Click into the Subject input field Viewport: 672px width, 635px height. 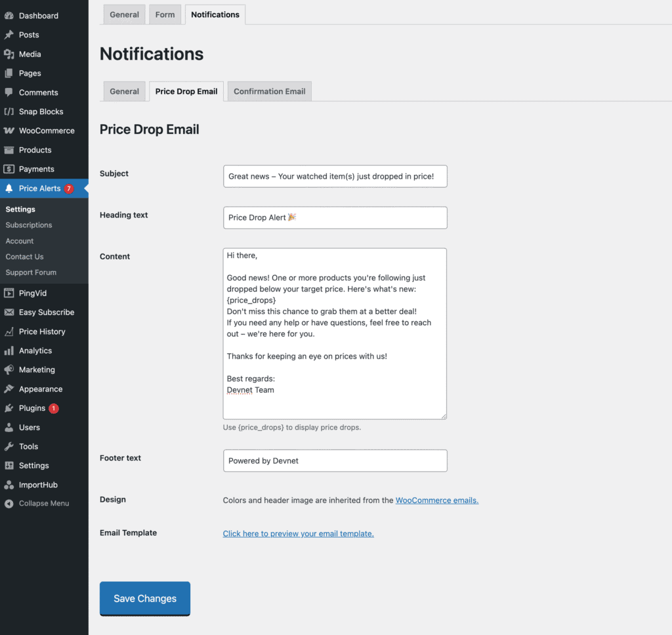[335, 177]
